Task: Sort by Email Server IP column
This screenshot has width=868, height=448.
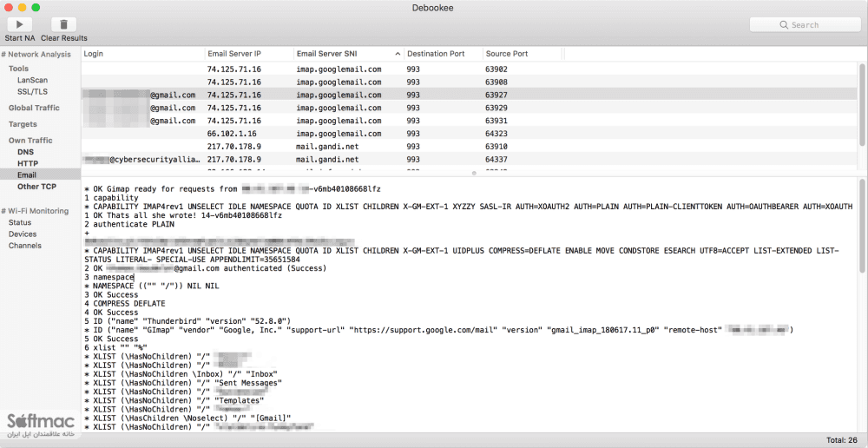Action: (249, 54)
